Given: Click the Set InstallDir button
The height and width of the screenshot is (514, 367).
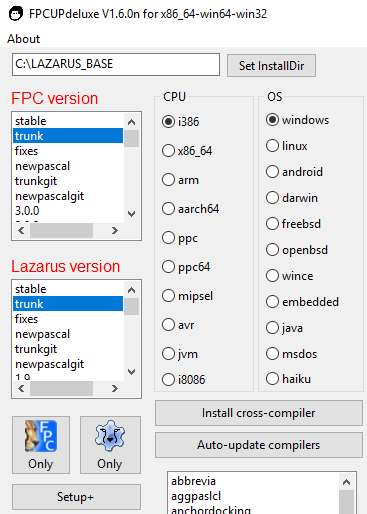Looking at the screenshot, I should point(271,66).
